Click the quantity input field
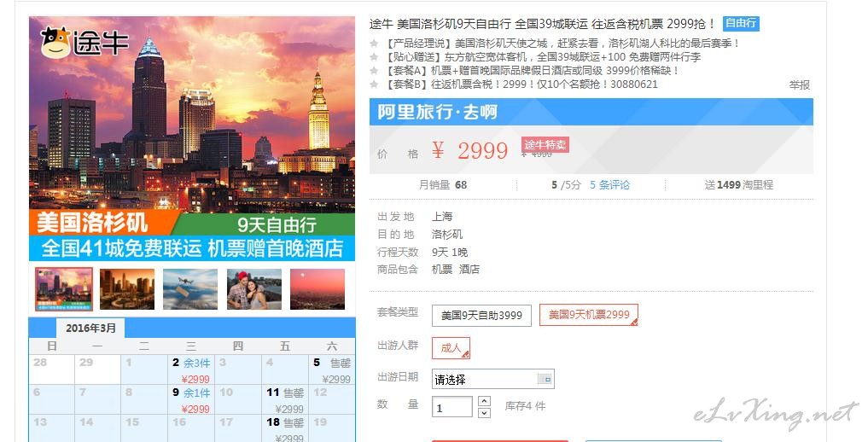 point(451,407)
